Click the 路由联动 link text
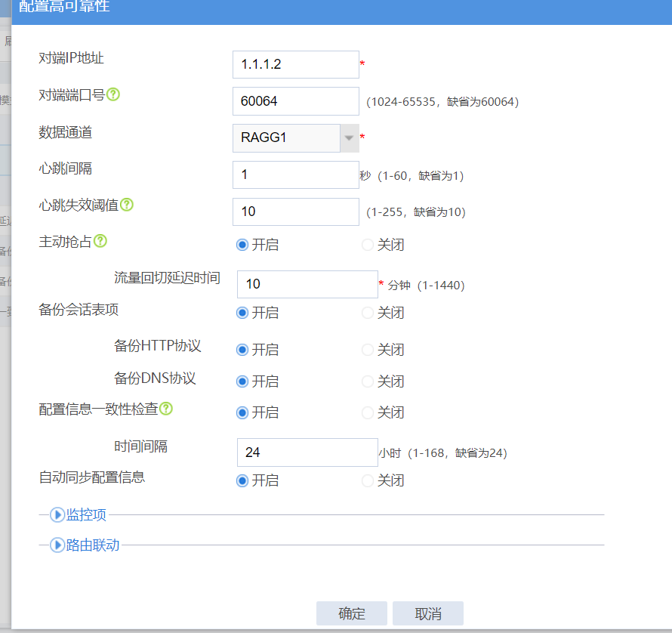 click(x=93, y=545)
